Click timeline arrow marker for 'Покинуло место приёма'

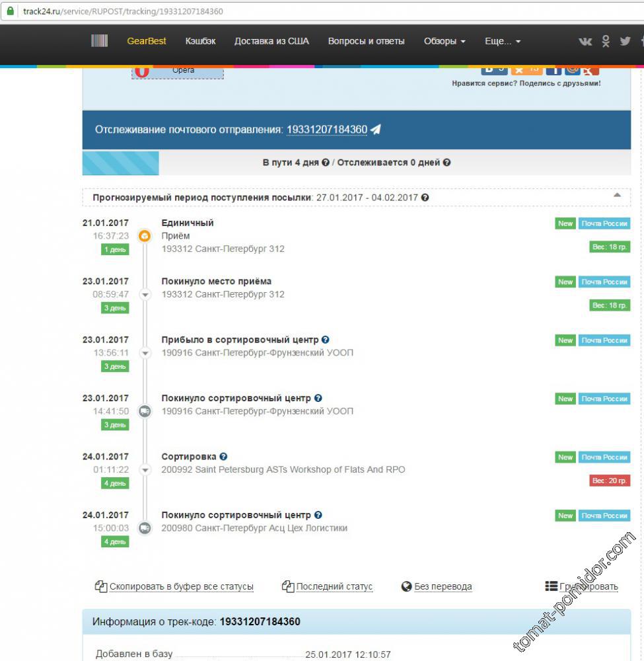click(145, 294)
